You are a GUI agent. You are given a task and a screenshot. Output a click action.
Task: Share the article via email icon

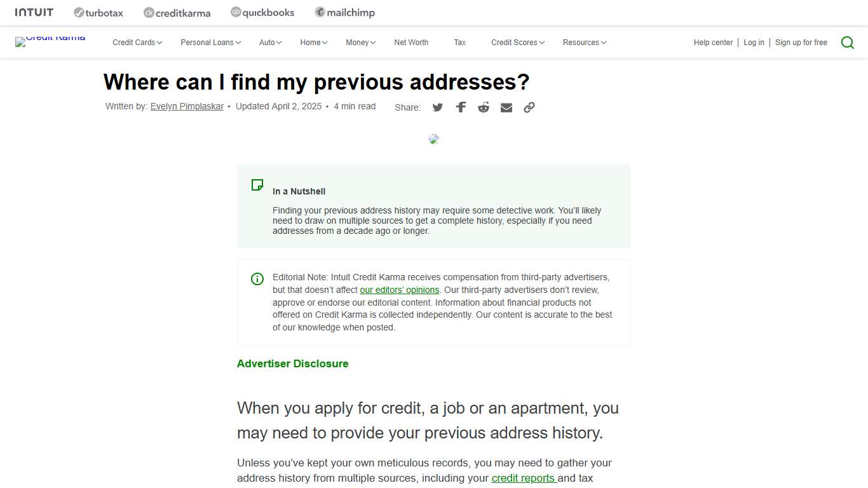pyautogui.click(x=506, y=107)
